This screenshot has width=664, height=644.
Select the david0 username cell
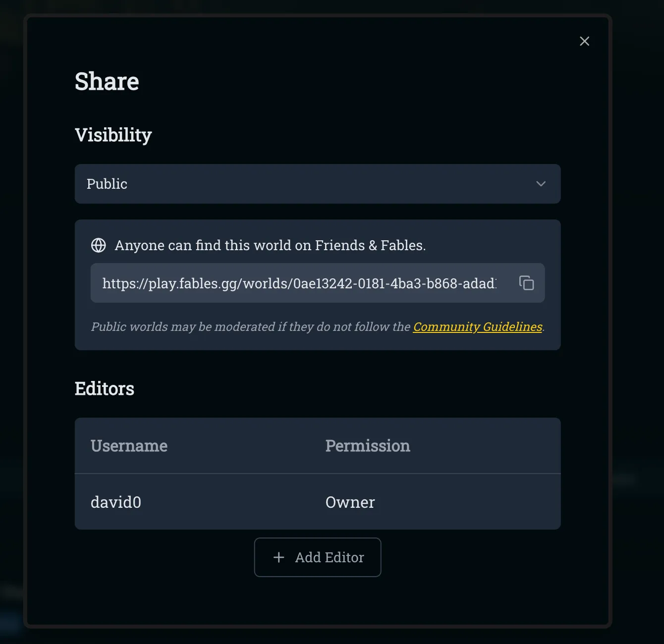tap(116, 502)
